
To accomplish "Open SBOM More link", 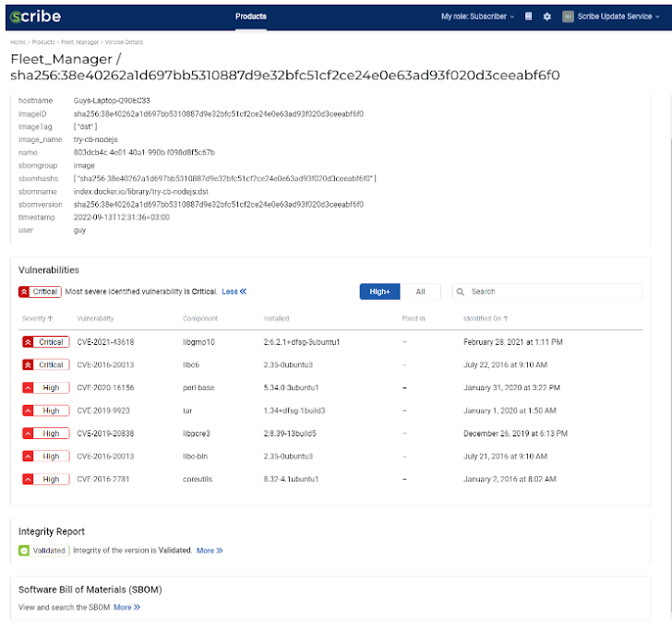I will coord(126,608).
